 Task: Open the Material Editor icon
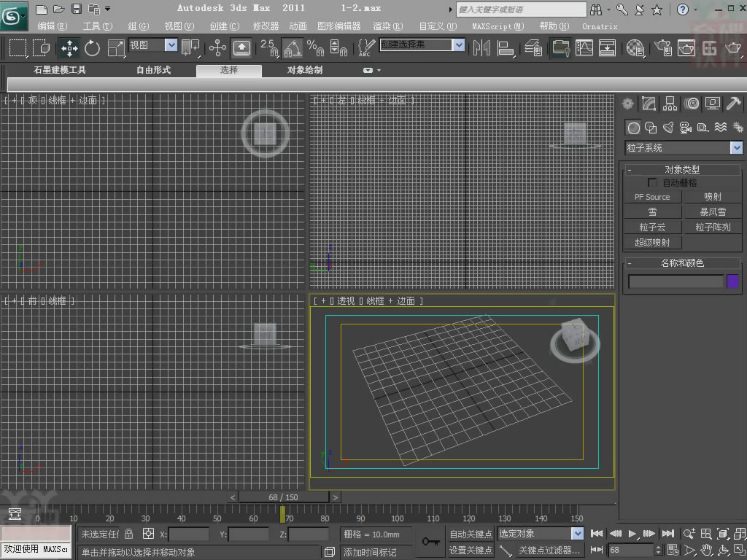pos(635,48)
